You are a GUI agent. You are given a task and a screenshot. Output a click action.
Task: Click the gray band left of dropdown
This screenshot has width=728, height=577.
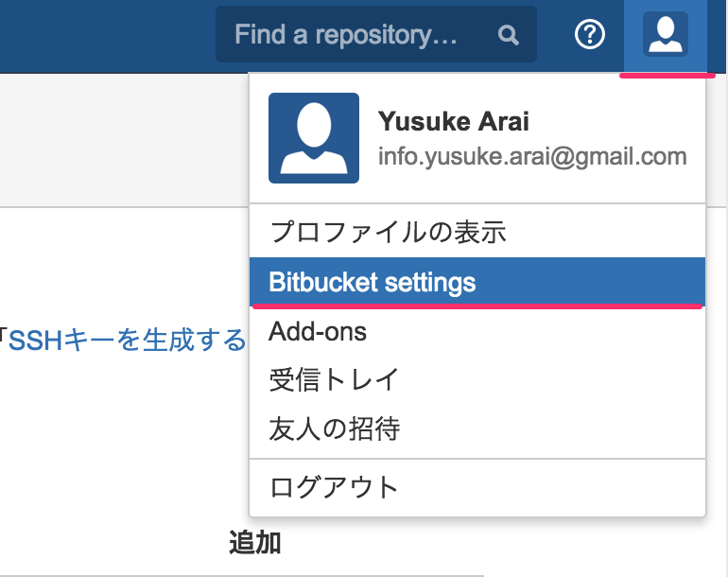[124, 139]
